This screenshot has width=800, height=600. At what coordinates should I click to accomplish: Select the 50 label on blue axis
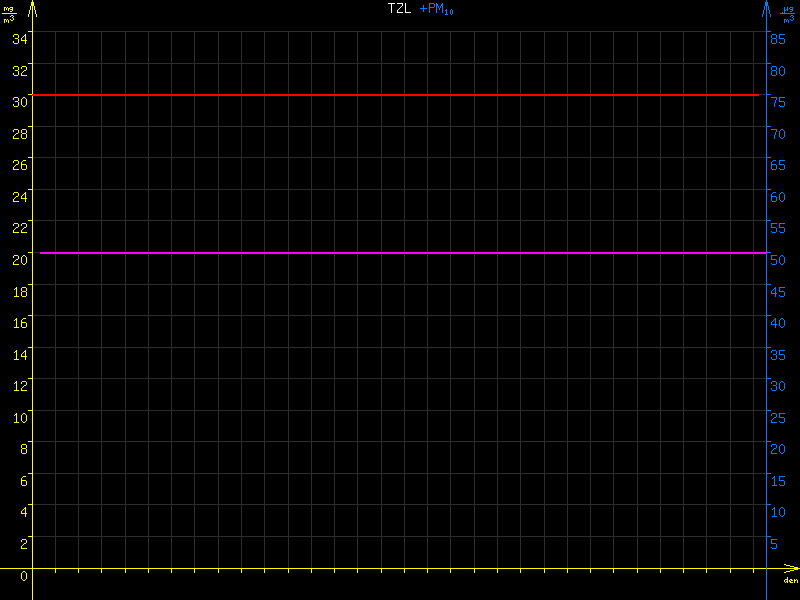(x=776, y=260)
